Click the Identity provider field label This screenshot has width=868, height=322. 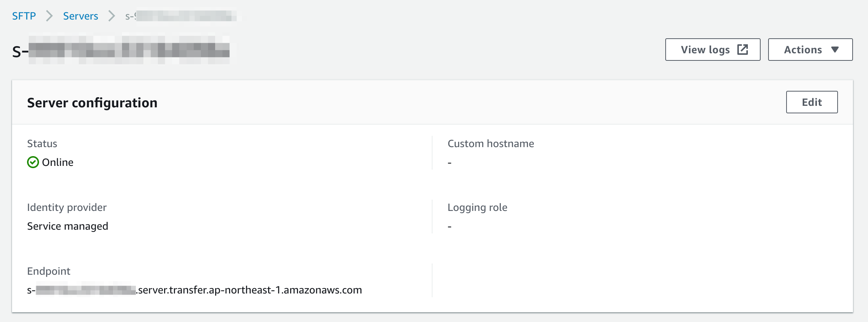tap(67, 207)
